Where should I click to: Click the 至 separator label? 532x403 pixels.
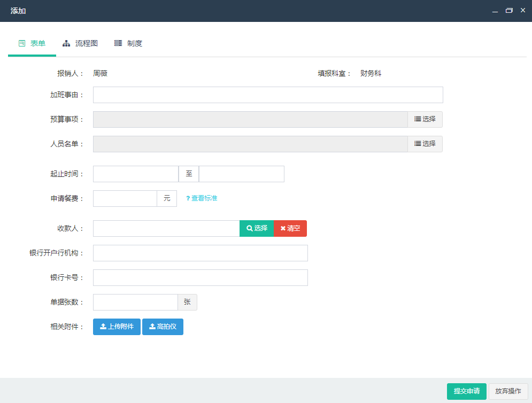189,174
